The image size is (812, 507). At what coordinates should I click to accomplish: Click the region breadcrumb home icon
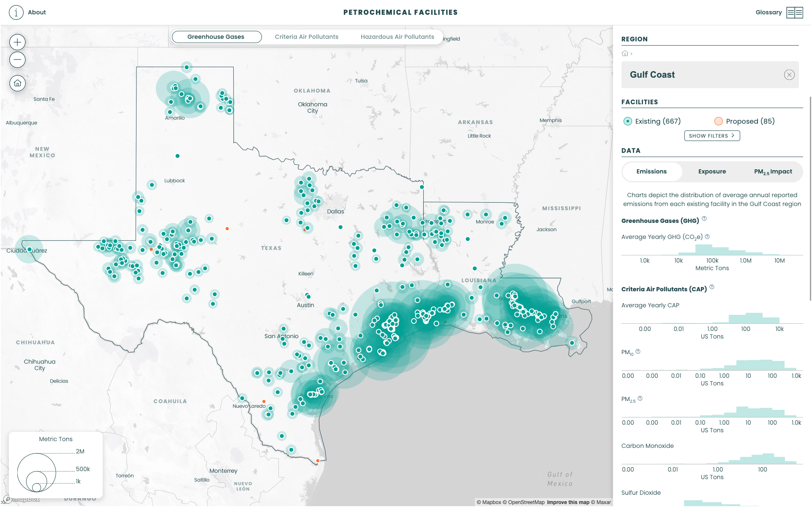(x=625, y=54)
